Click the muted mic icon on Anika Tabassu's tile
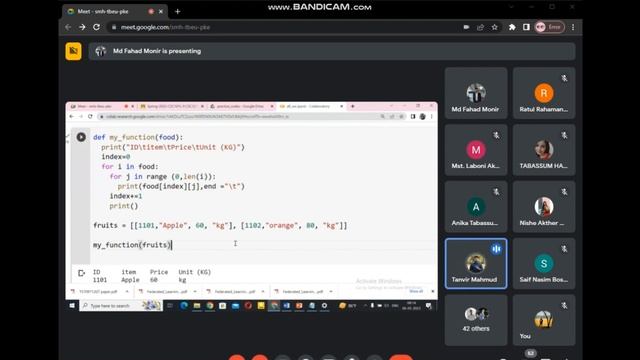The image size is (640, 360). [x=496, y=192]
